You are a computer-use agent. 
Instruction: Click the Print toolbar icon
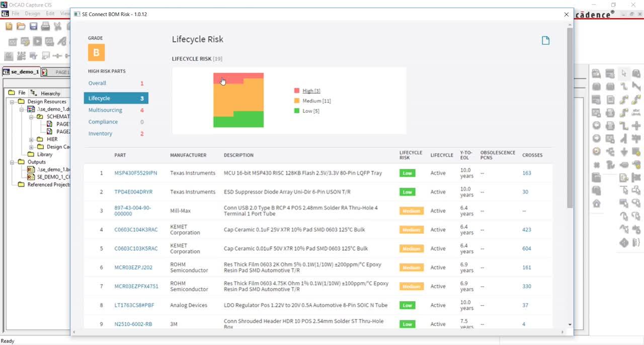(x=45, y=26)
